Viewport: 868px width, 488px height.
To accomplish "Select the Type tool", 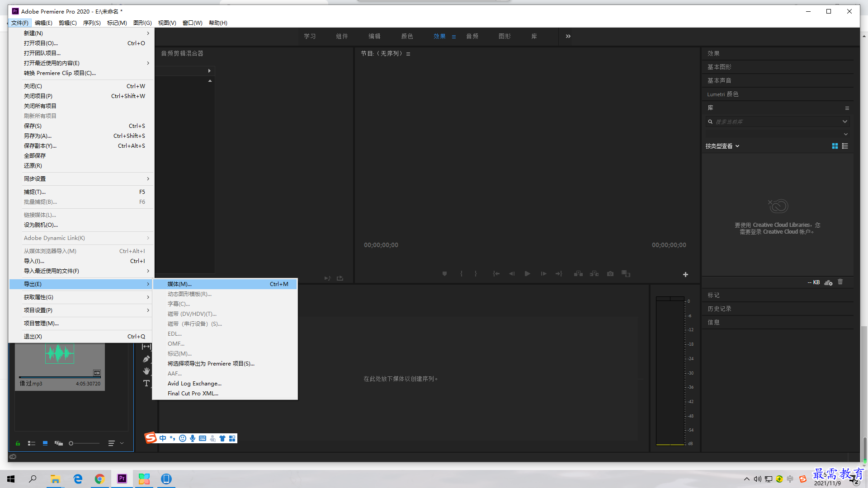I will [146, 383].
